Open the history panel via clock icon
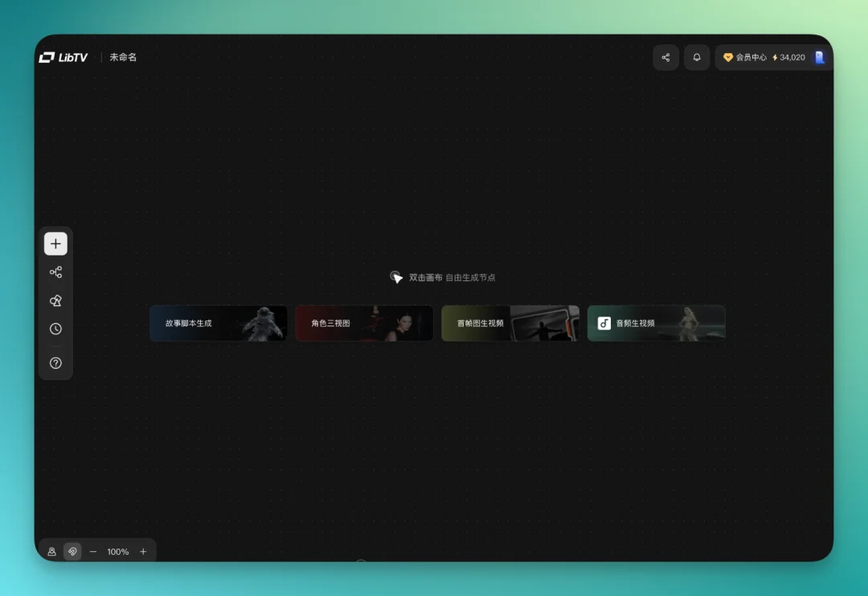The image size is (868, 596). [x=55, y=329]
